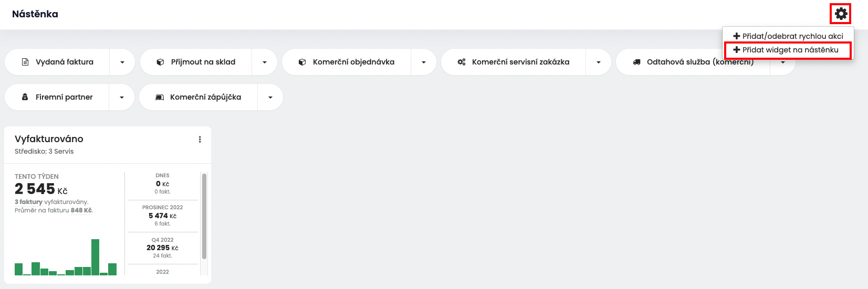The image size is (868, 289).
Task: Click the Komerční zápůjčka icon
Action: (160, 97)
